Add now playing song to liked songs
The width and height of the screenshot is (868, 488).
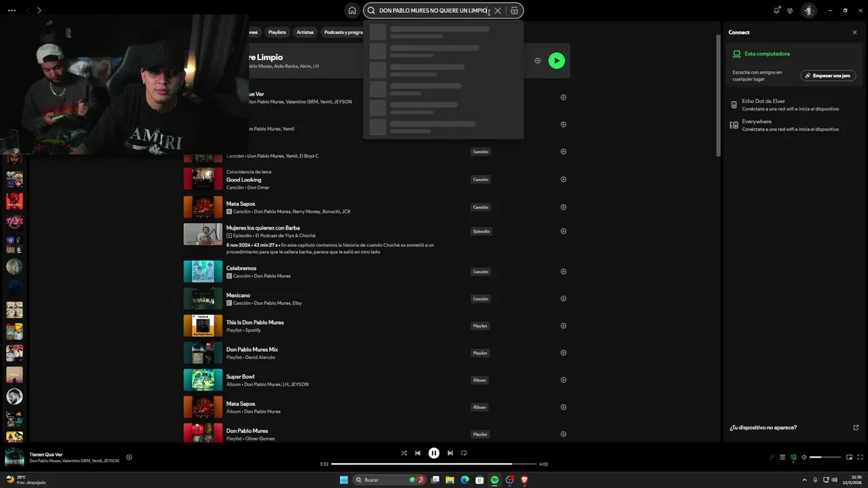[x=129, y=457]
